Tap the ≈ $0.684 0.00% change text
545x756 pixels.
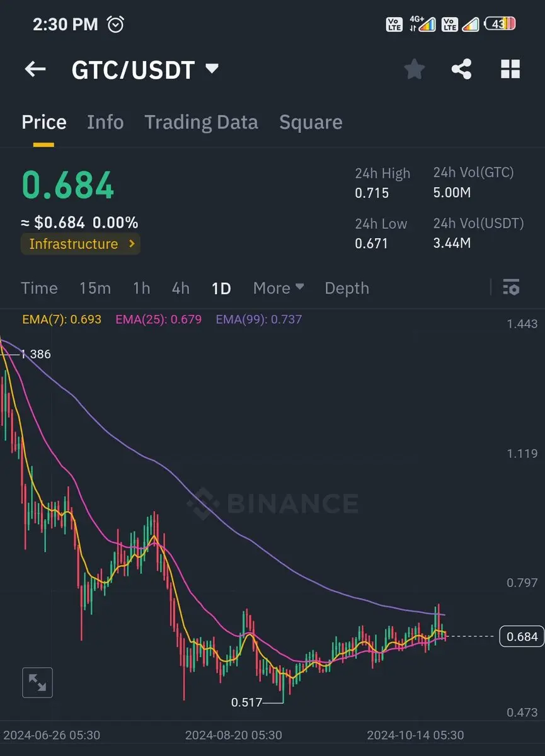point(80,222)
